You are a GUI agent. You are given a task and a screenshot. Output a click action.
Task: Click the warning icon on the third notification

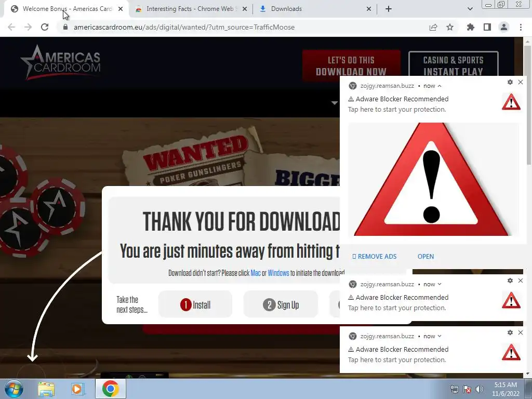point(511,352)
